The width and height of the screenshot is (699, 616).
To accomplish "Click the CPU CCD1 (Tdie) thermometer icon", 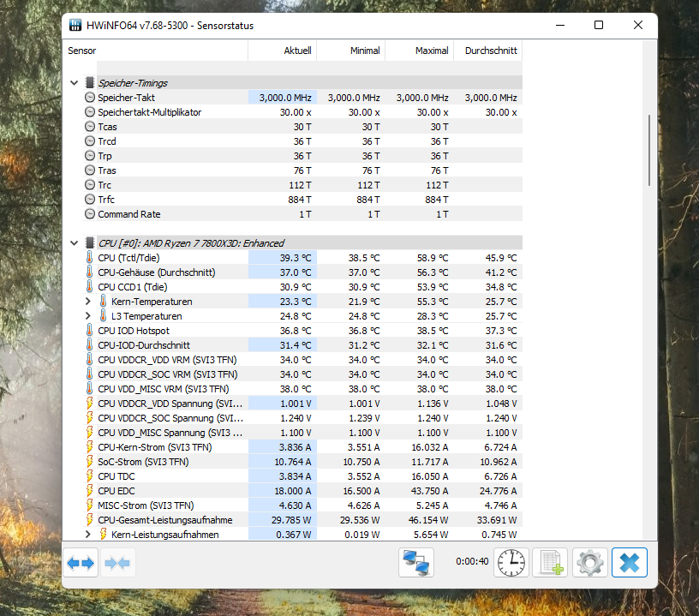I will (90, 287).
